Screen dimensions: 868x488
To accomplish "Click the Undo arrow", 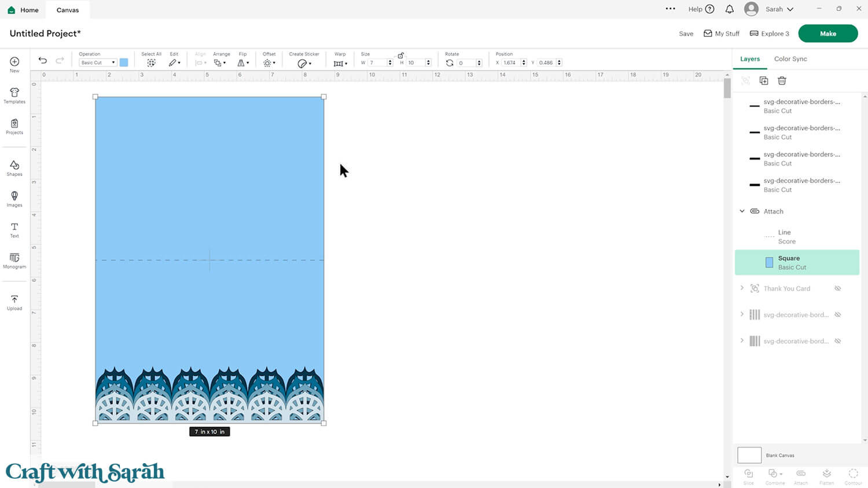I will (43, 61).
